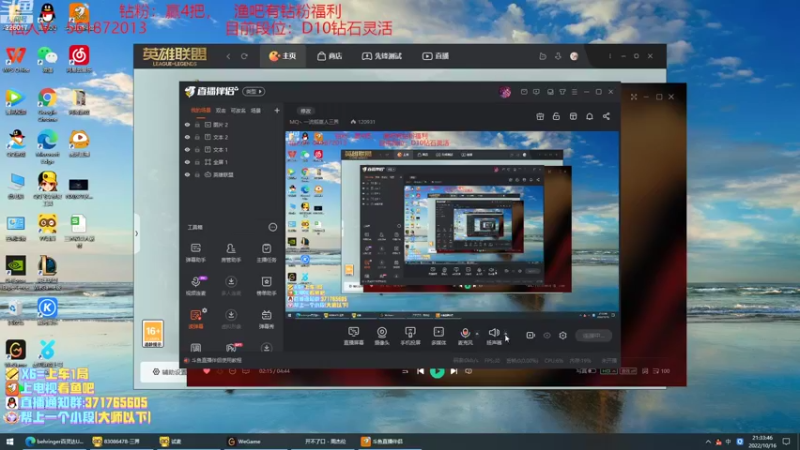Open Windows Start menu
The height and width of the screenshot is (450, 800).
pos(10,441)
